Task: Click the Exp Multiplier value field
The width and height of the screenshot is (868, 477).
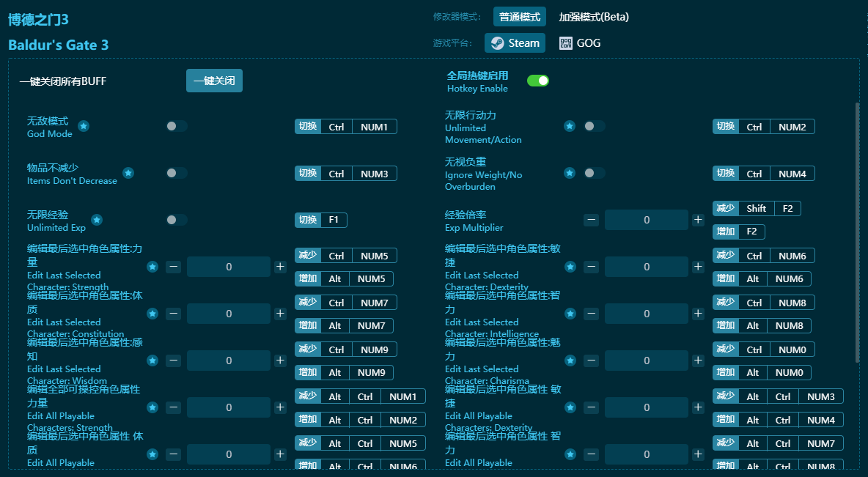Action: pos(647,220)
